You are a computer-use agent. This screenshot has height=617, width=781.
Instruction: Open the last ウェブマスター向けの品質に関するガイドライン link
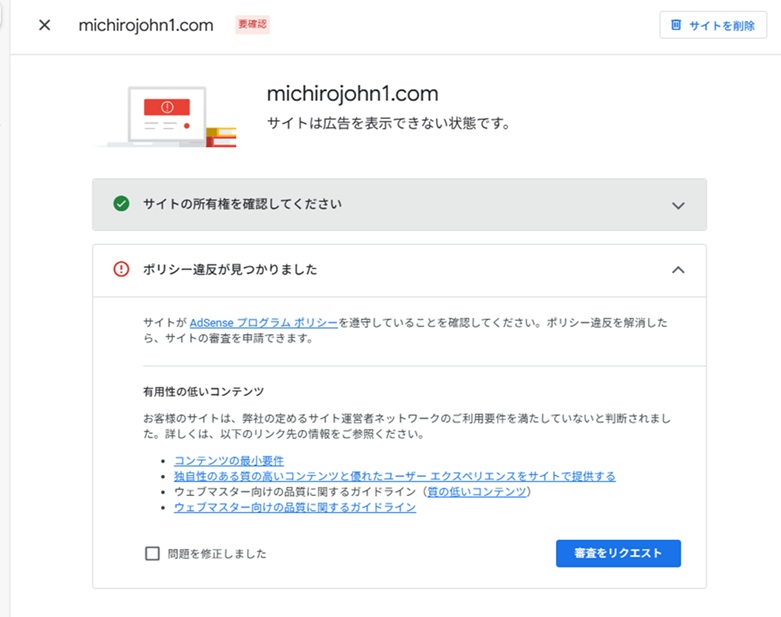point(295,508)
